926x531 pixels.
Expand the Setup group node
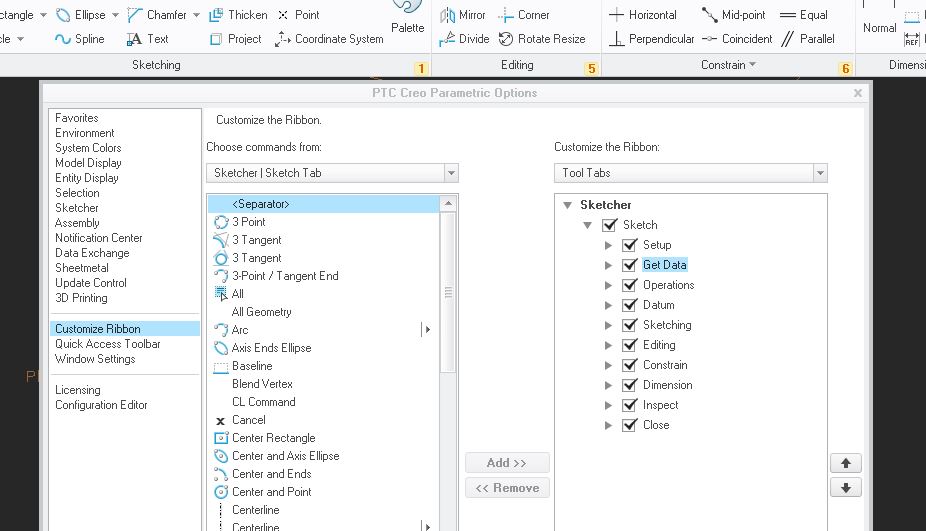(608, 245)
